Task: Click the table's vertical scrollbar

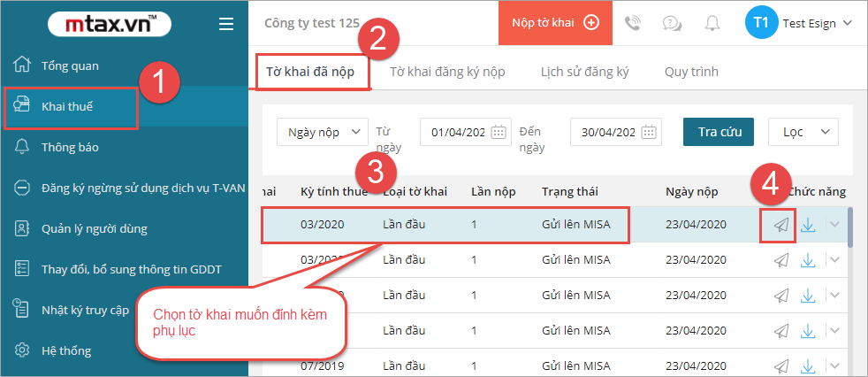Action: click(850, 228)
